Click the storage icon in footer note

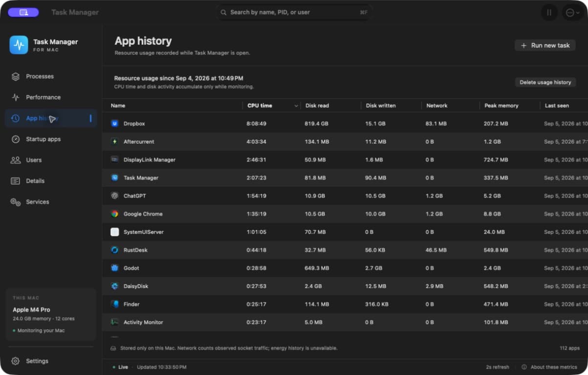point(113,348)
